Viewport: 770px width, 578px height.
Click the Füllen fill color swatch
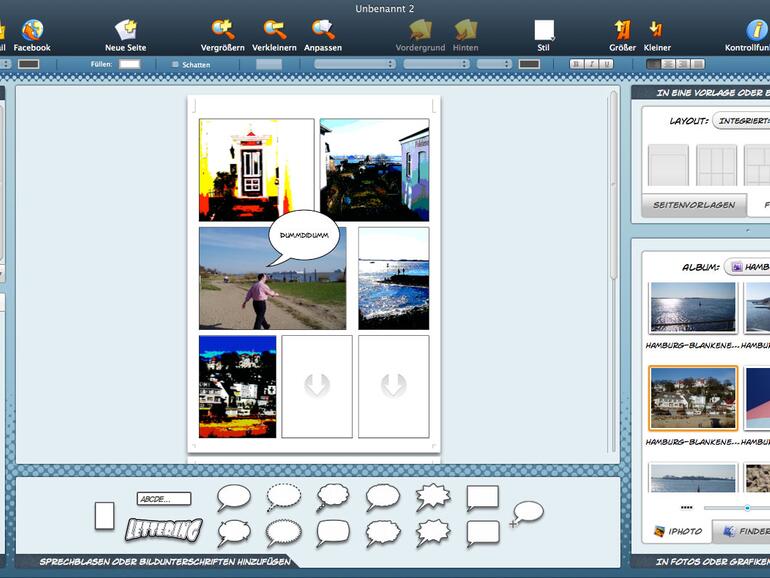pos(129,64)
